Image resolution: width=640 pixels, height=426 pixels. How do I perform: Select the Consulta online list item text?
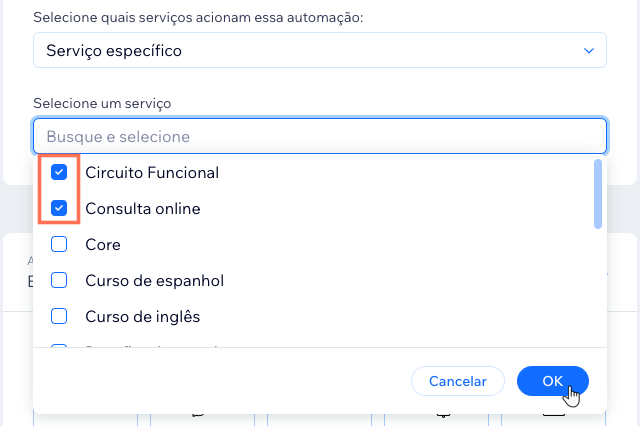(143, 209)
